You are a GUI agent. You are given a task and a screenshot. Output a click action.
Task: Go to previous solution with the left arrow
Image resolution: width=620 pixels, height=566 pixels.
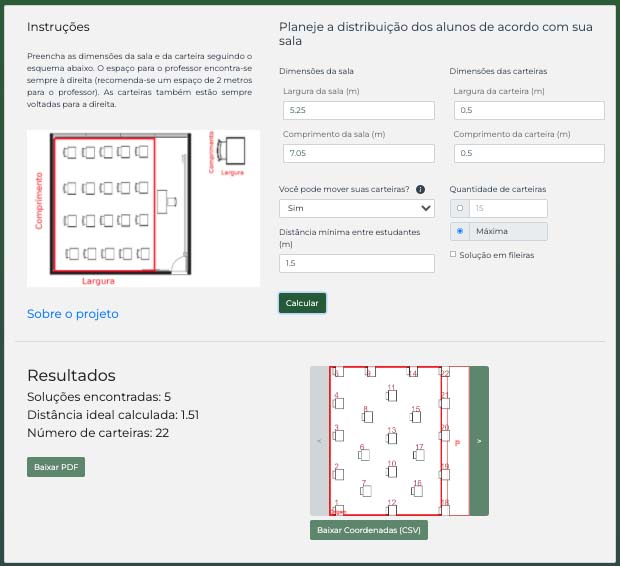click(x=319, y=441)
